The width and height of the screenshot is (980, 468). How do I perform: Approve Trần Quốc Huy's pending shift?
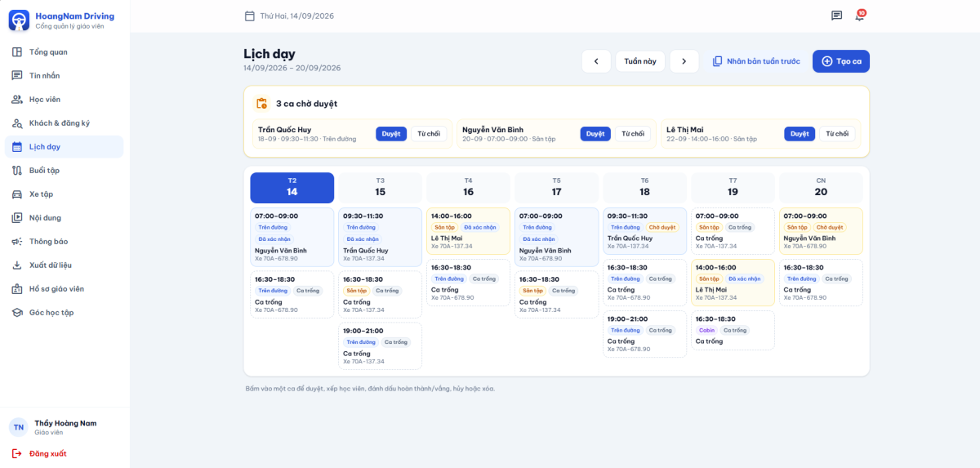pyautogui.click(x=391, y=134)
